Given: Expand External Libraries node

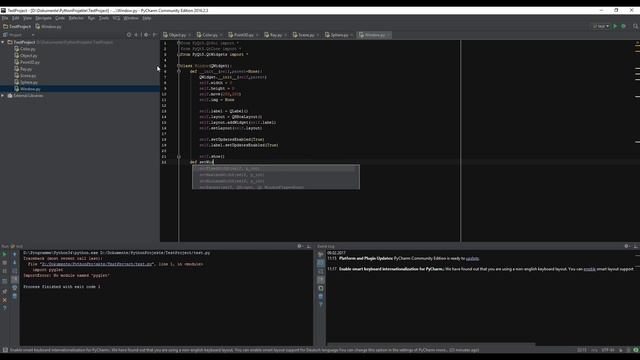Looking at the screenshot, I should (x=3, y=96).
